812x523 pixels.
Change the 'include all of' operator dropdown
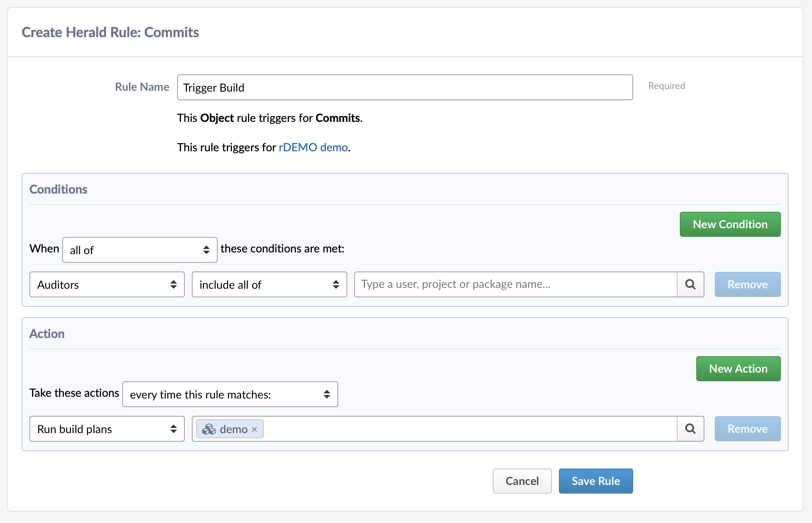coord(269,284)
